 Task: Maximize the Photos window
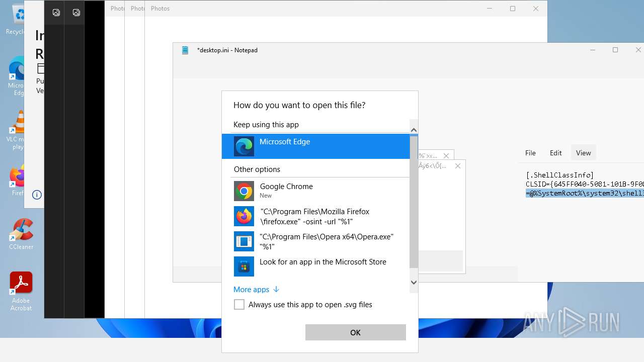pos(513,9)
